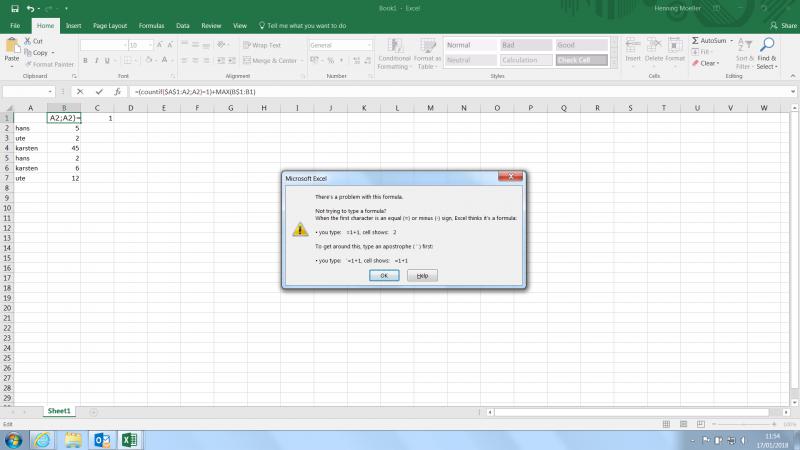Confirm formula with the checkmark icon
The height and width of the screenshot is (450, 800).
99,92
